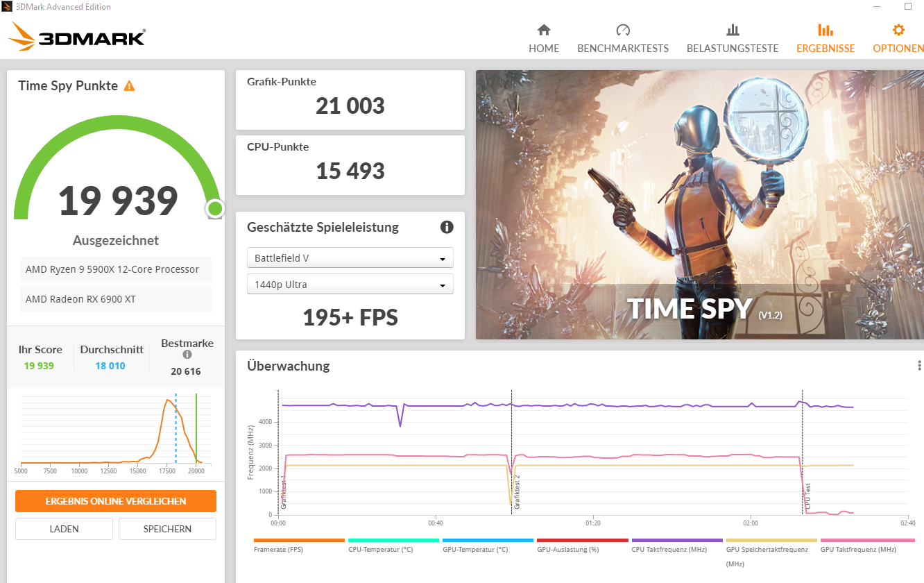Toggle CPU-Temperatur legend swatch
The height and width of the screenshot is (583, 924).
pos(393,540)
